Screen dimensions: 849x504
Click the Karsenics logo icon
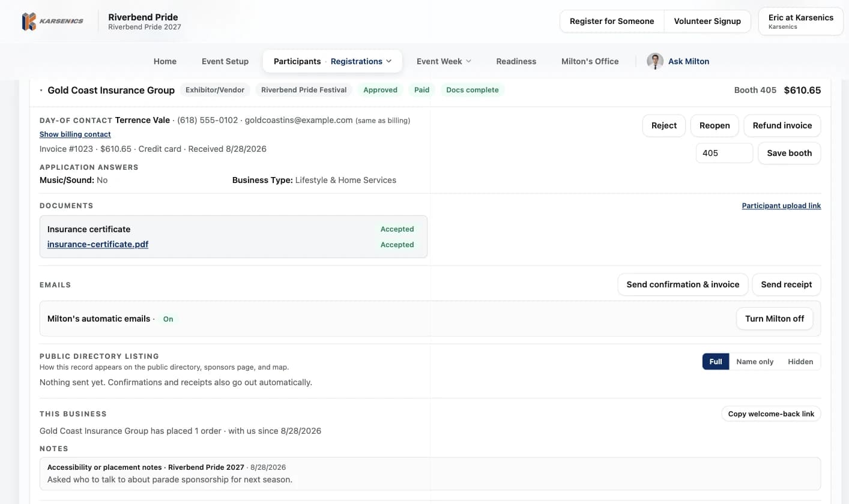click(x=29, y=22)
